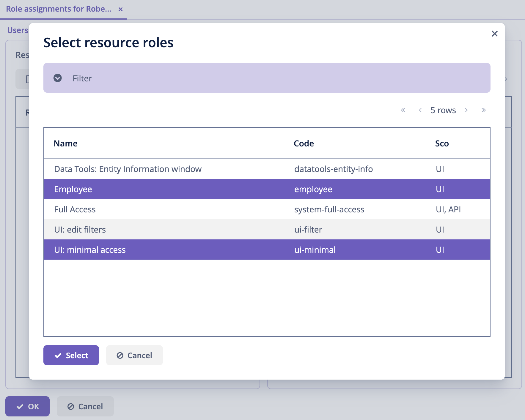Sort by Scope column header
The image size is (525, 420).
(x=442, y=143)
